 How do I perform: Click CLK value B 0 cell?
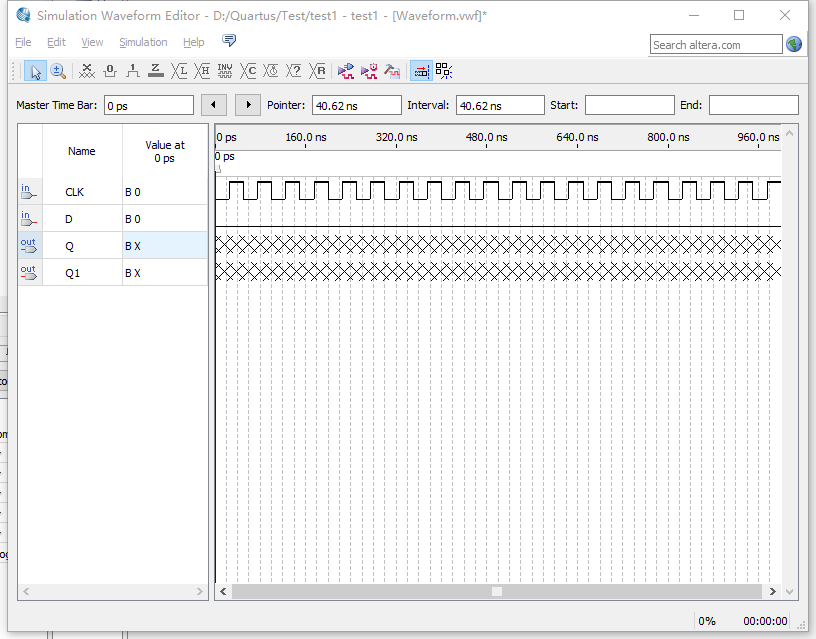click(x=165, y=192)
